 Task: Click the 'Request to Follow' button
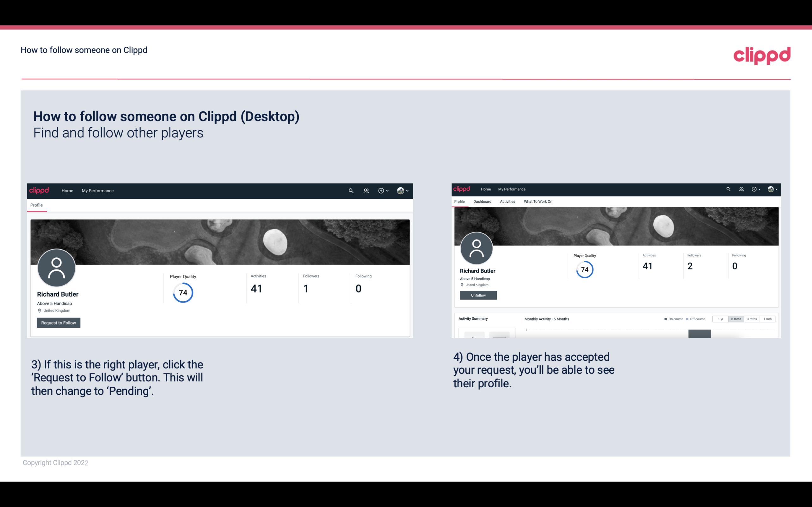pos(58,323)
